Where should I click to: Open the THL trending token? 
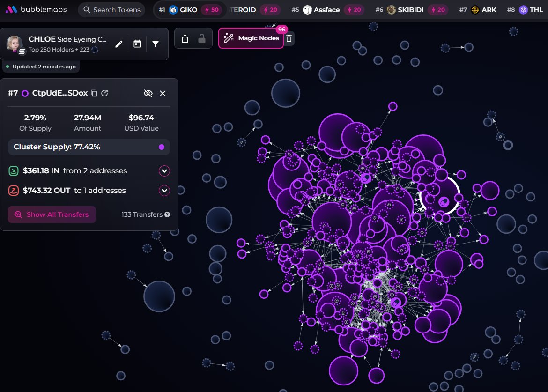click(x=525, y=10)
